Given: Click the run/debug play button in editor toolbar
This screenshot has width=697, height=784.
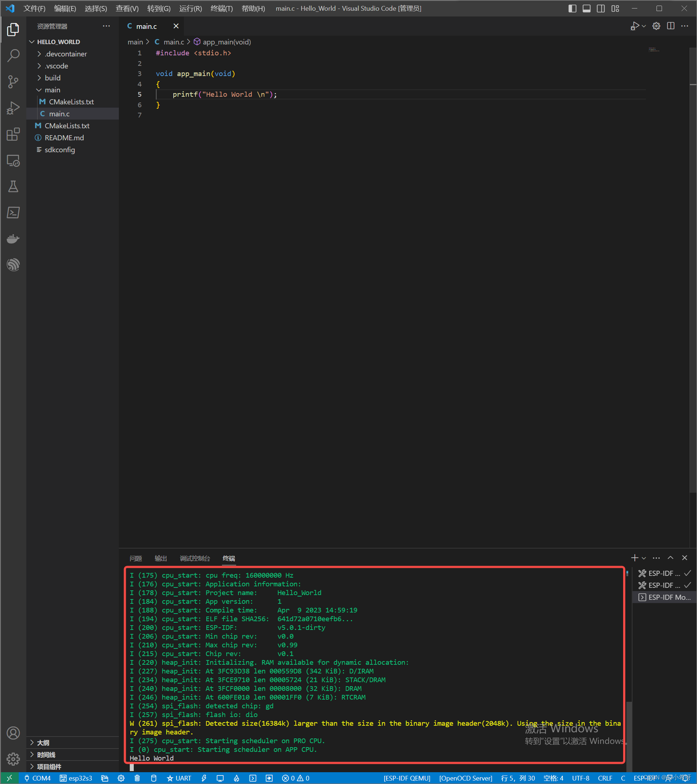Looking at the screenshot, I should [635, 26].
